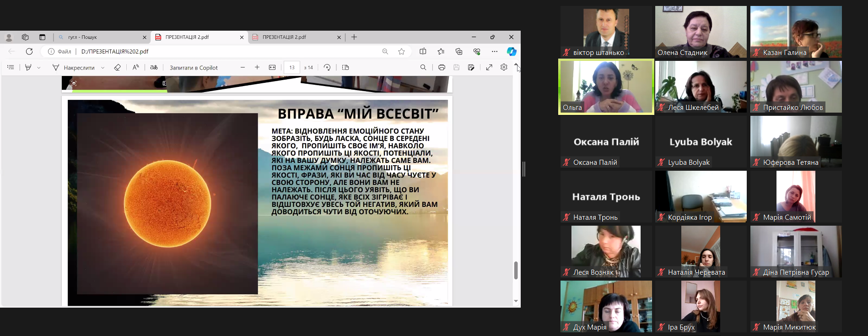Screen dimensions: 868x336
Task: Click the Translate icon in PDF toolbar
Action: tap(154, 67)
